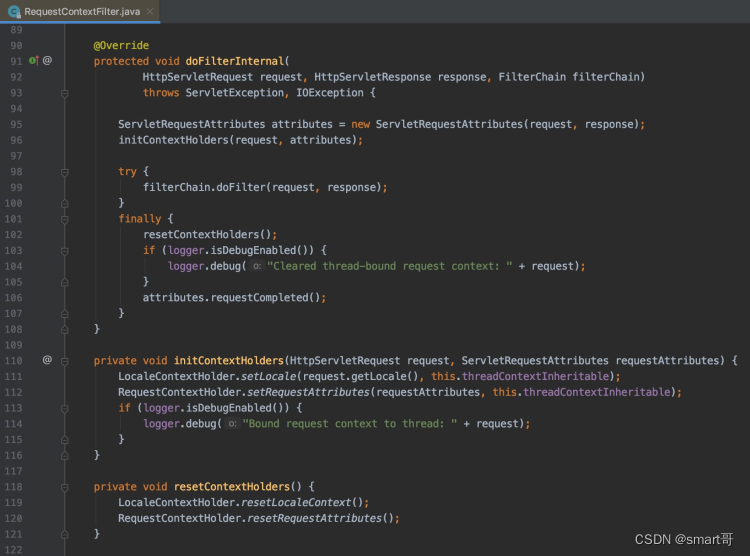
Task: Click the @ gutter marker on line 91
Action: (47, 60)
